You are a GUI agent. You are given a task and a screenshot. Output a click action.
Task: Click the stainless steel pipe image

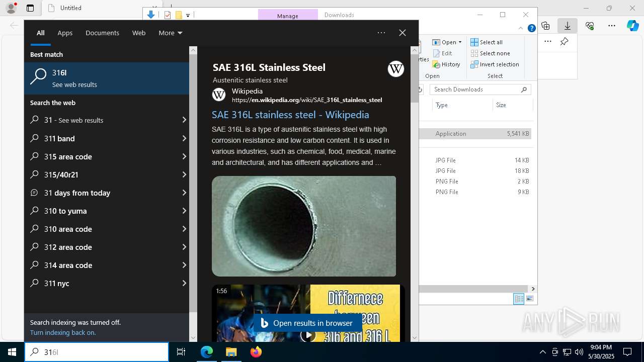pyautogui.click(x=304, y=226)
